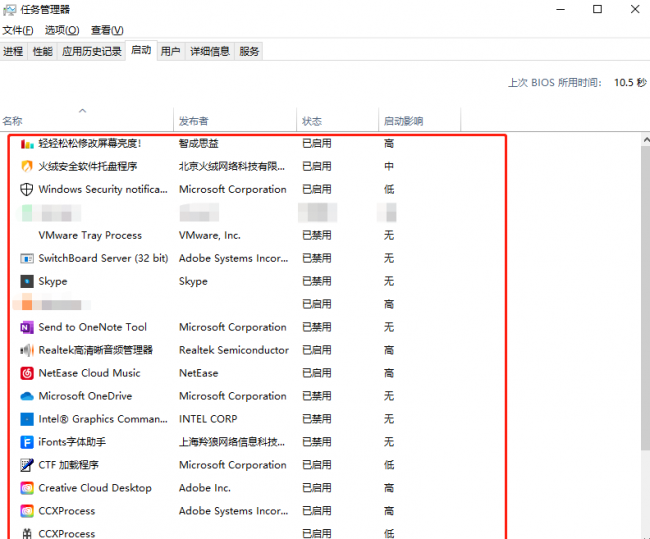Select the Skype startup name

click(x=53, y=282)
